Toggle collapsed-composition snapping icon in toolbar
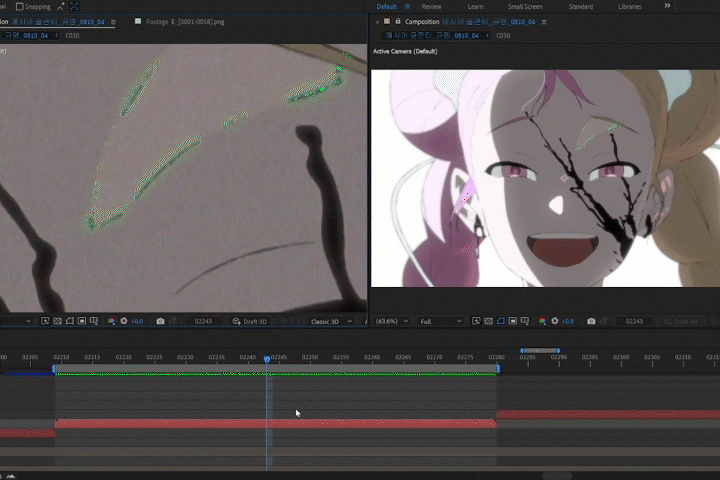Viewport: 720px width, 480px height. [x=74, y=6]
